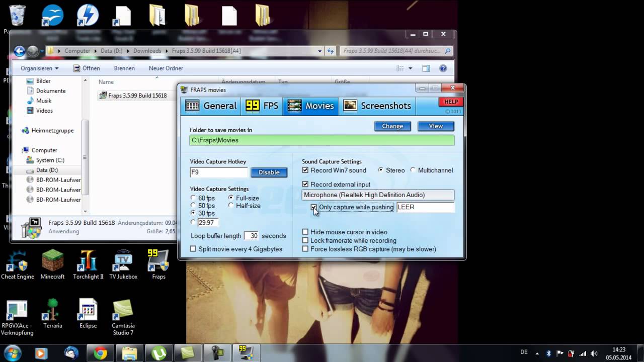Select the Full-size capture option
Viewport: 644px width, 362px height.
point(231,198)
